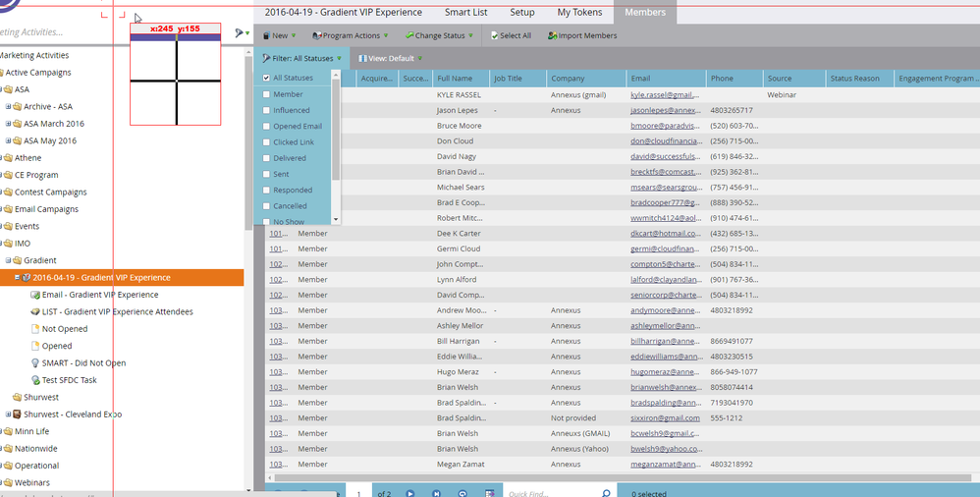This screenshot has width=980, height=497.
Task: Open LIST - Gradient VIP Experience Attendees
Action: pyautogui.click(x=117, y=312)
